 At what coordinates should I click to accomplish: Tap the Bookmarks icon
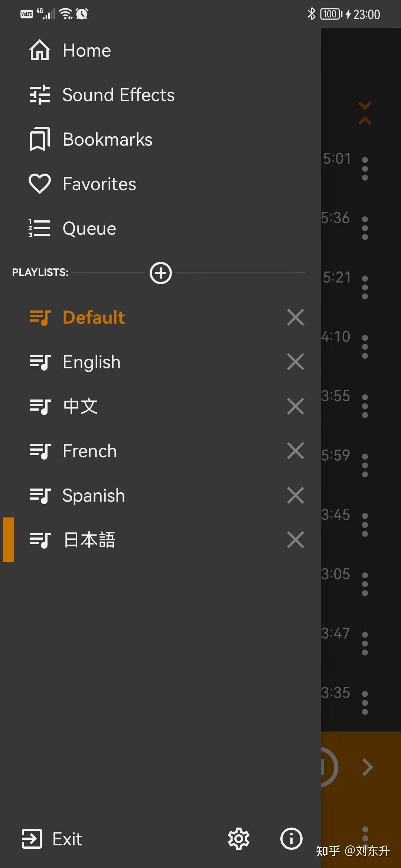pyautogui.click(x=39, y=139)
